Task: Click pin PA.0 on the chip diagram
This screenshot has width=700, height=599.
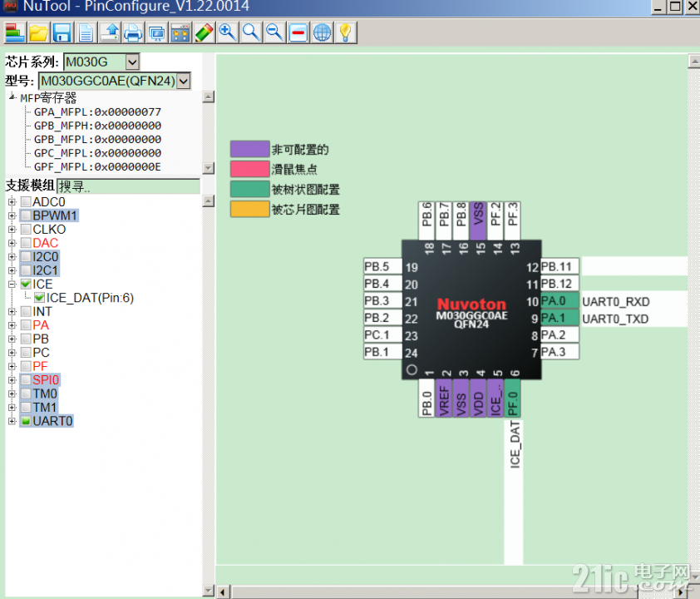Action: pyautogui.click(x=560, y=301)
